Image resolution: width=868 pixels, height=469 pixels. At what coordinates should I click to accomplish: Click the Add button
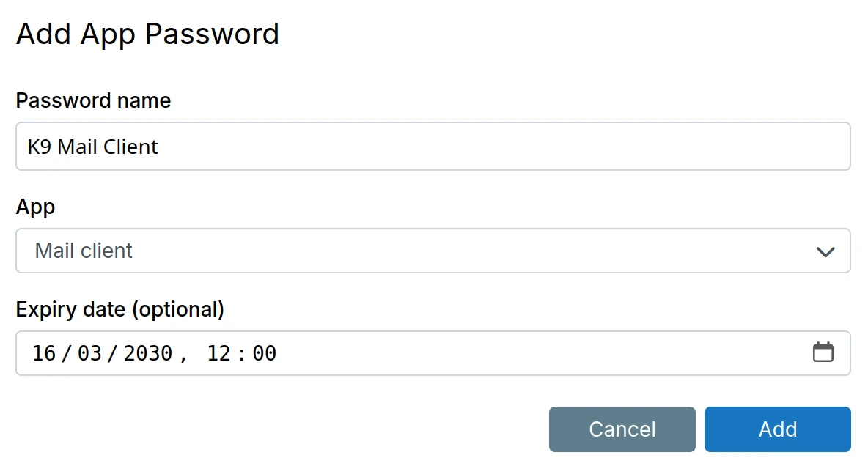click(x=777, y=429)
